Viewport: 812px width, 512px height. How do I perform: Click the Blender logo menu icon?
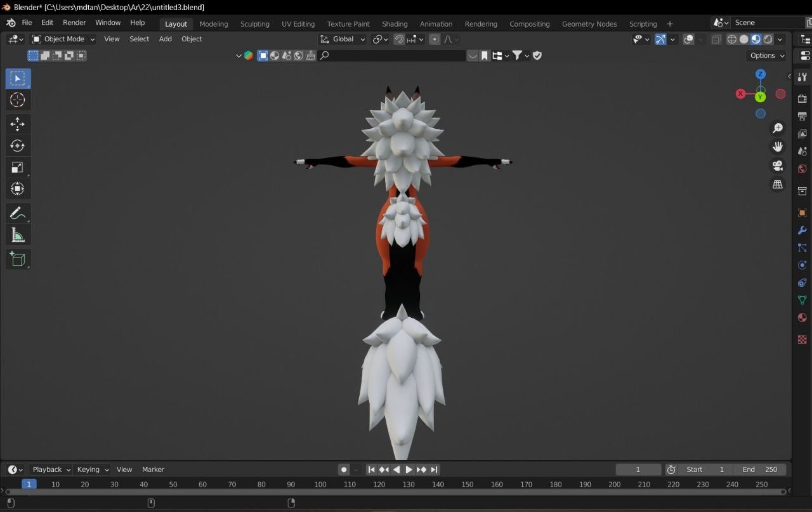pyautogui.click(x=11, y=23)
